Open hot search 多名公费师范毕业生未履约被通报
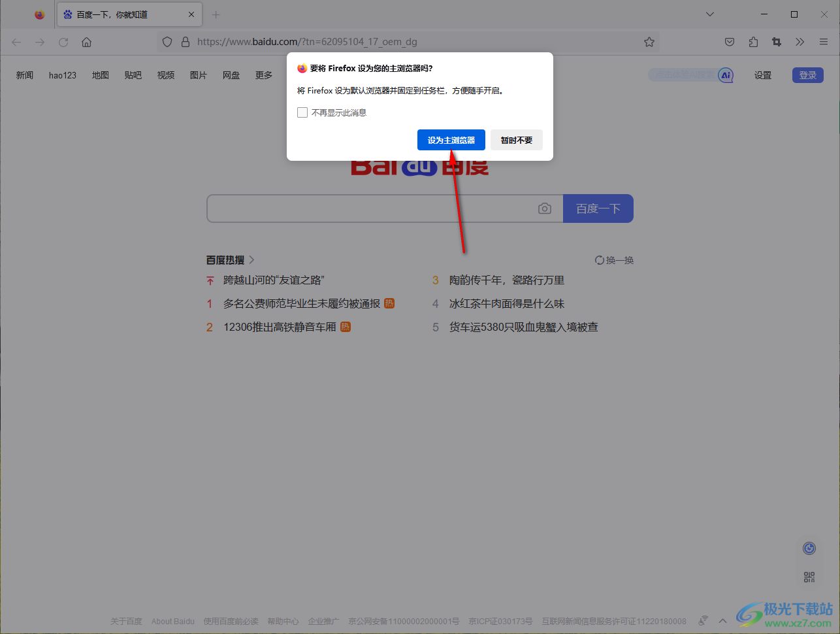This screenshot has width=840, height=634. click(302, 303)
